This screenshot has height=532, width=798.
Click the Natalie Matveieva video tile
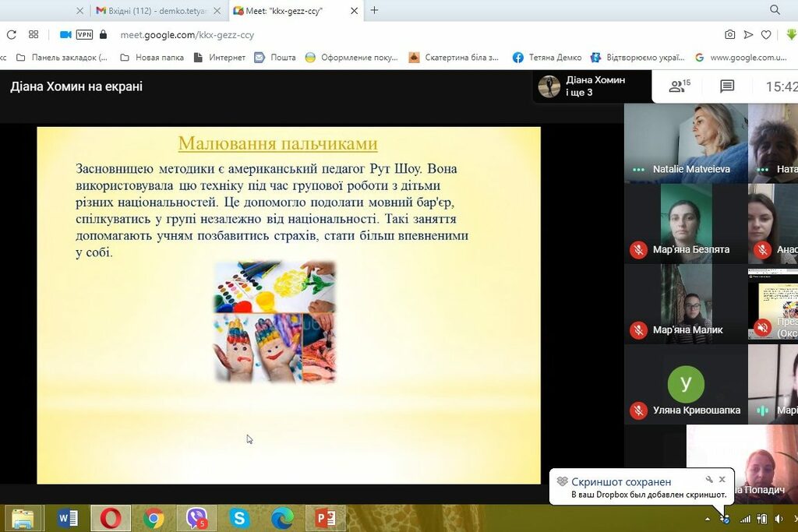[x=686, y=143]
